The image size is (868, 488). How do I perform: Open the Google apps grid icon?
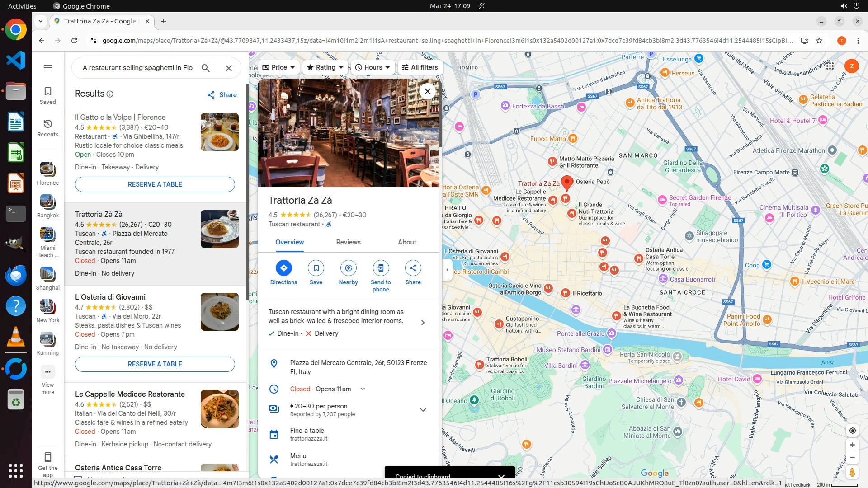[x=830, y=66]
